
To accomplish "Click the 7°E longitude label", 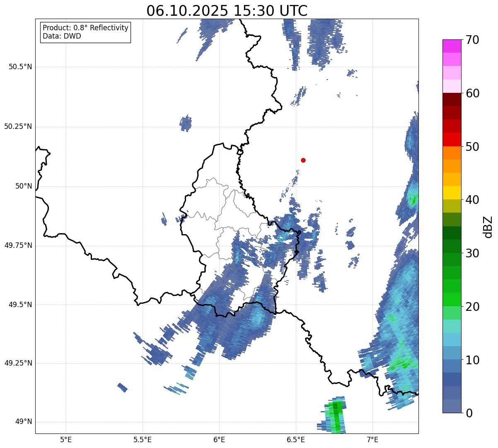I will click(x=372, y=439).
